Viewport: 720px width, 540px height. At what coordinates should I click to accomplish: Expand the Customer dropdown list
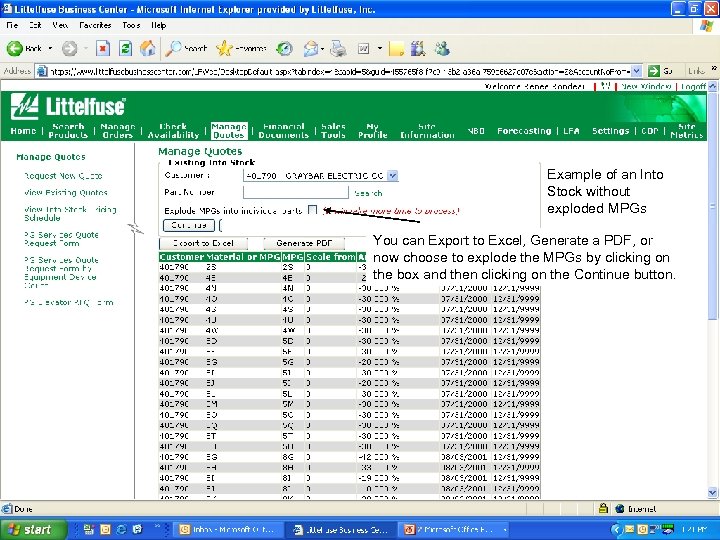[x=392, y=175]
